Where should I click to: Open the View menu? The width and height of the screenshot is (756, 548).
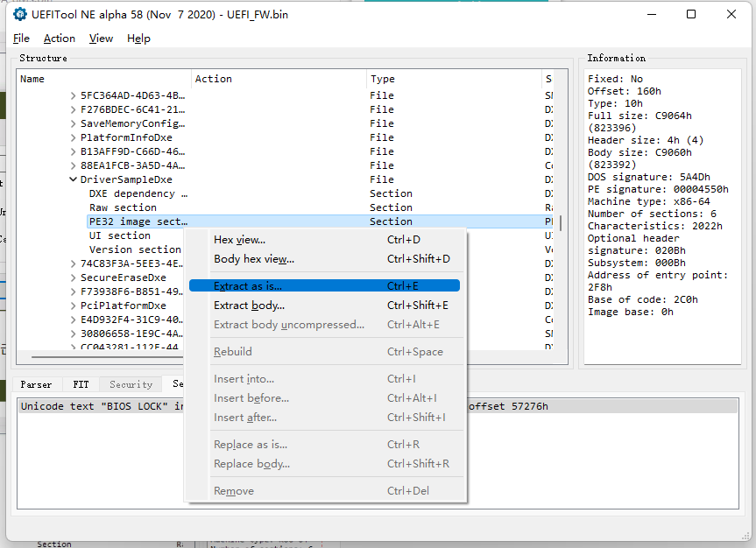[x=101, y=39]
